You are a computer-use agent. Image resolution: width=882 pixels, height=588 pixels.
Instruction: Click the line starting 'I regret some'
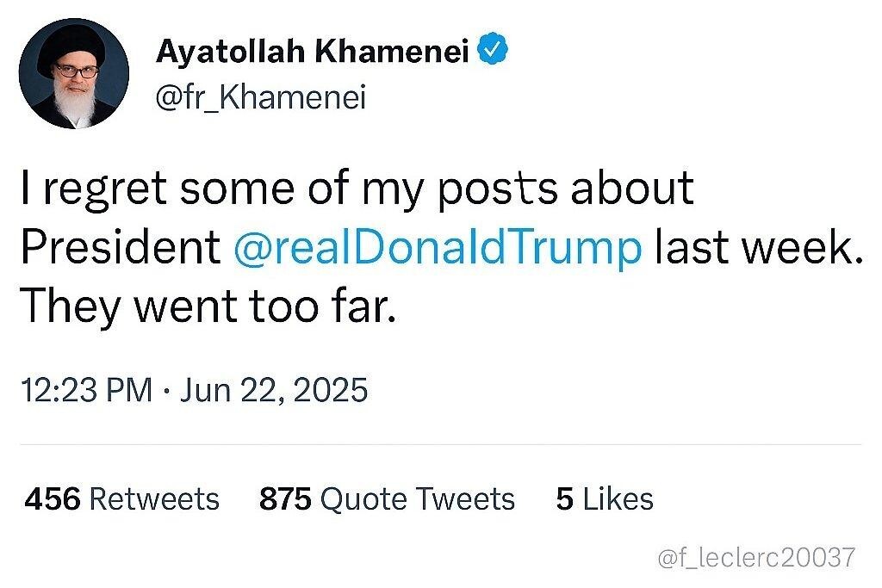357,189
